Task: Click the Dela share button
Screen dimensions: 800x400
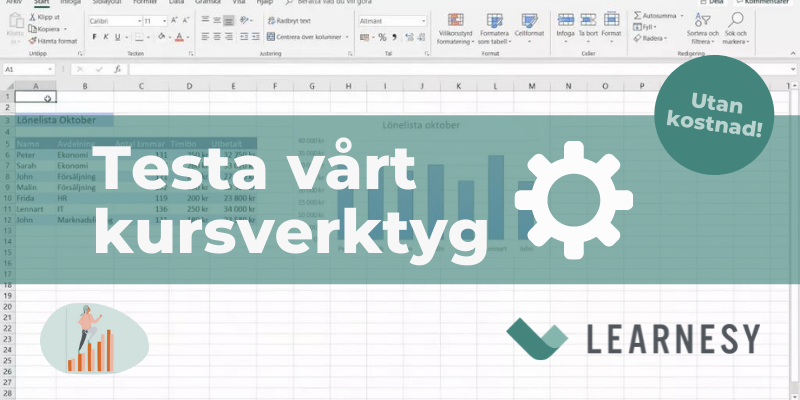Action: (x=713, y=2)
